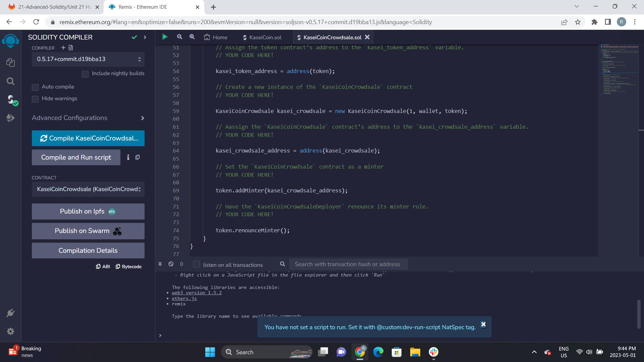Enable Hide warnings
Image resolution: width=644 pixels, height=362 pixels.
point(35,99)
